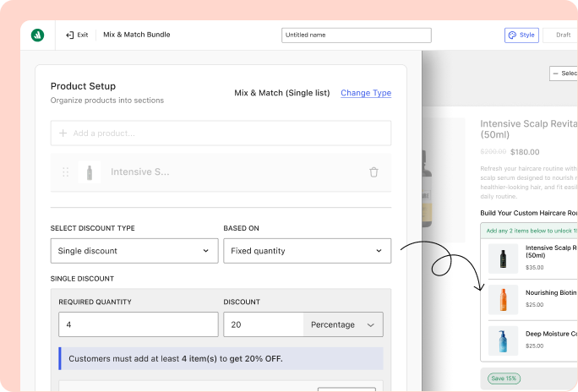Click the Required Quantity field showing 4
The height and width of the screenshot is (392, 578).
click(139, 324)
